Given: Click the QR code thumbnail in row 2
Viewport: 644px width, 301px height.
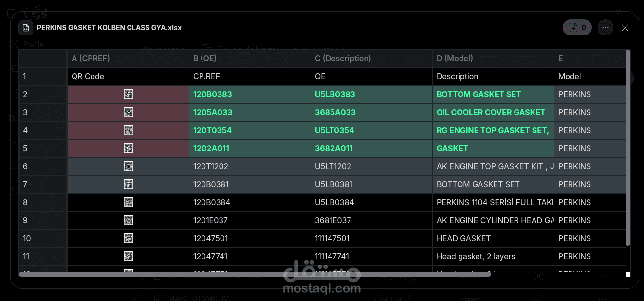Looking at the screenshot, I should 129,94.
